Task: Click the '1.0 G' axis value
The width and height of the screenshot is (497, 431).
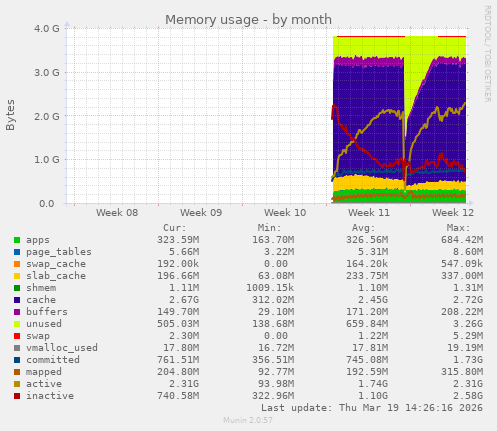Action: (47, 159)
